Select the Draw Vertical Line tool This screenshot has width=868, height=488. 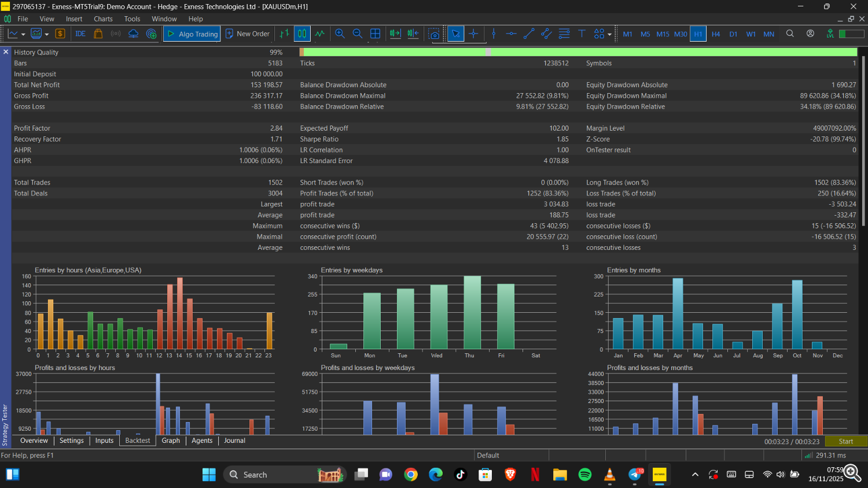tap(494, 34)
